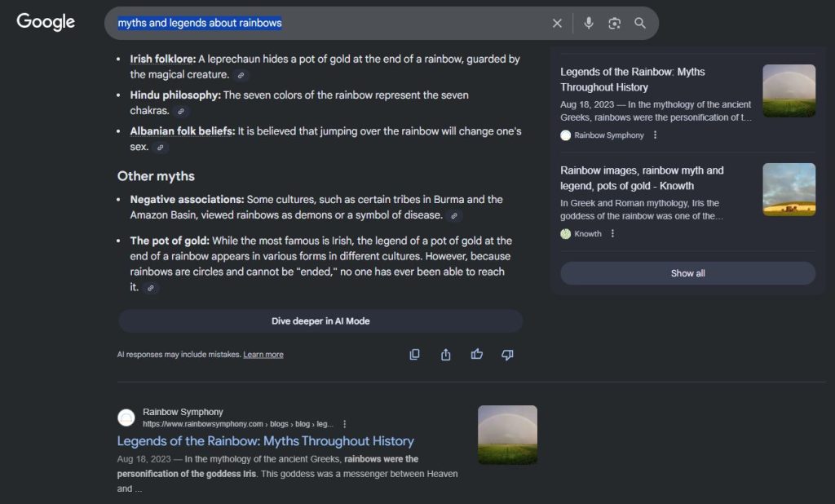
Task: Click Dive deeper in AI Mode
Action: pos(320,321)
